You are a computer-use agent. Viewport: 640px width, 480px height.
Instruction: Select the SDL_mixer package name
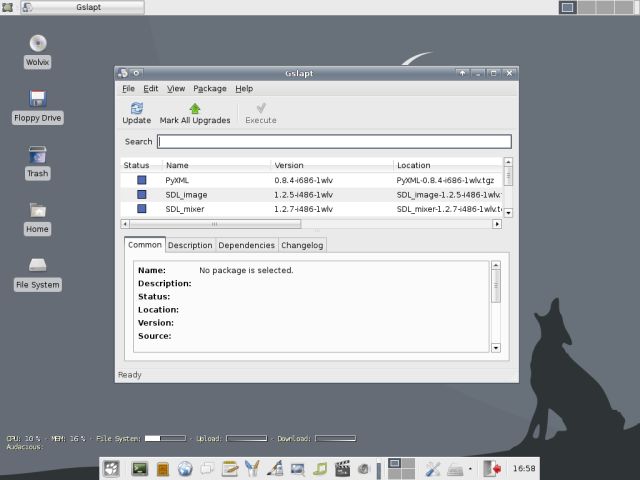(x=184, y=209)
